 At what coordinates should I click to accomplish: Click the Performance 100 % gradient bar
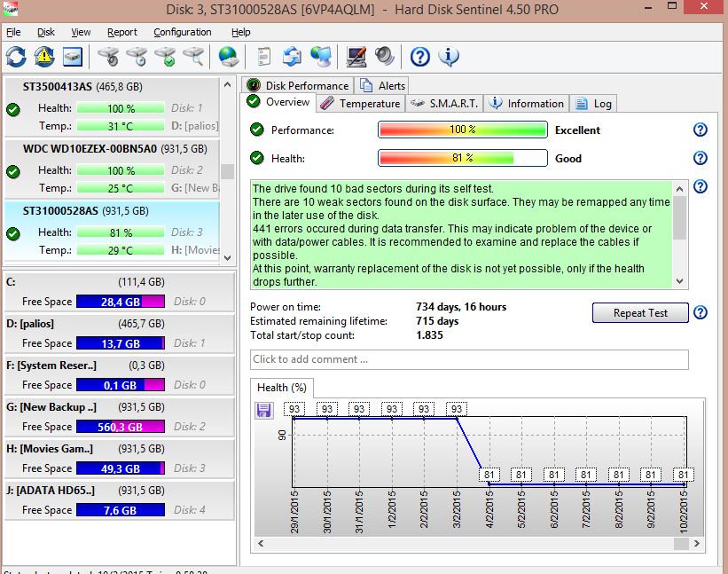(463, 130)
